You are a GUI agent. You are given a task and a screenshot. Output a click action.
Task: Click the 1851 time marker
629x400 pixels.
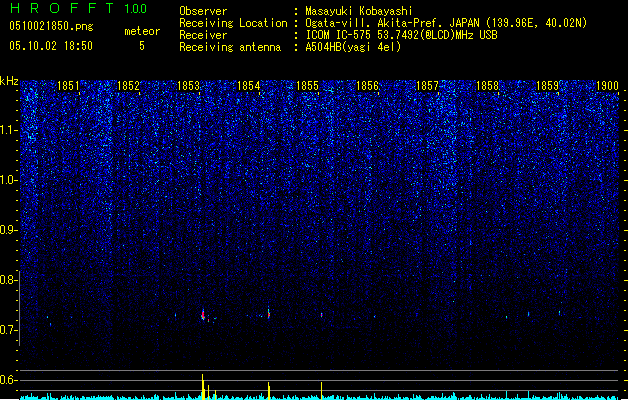click(x=68, y=85)
